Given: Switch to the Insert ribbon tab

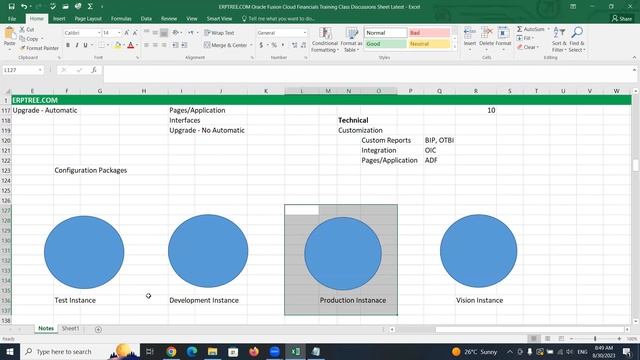Looking at the screenshot, I should [x=59, y=19].
